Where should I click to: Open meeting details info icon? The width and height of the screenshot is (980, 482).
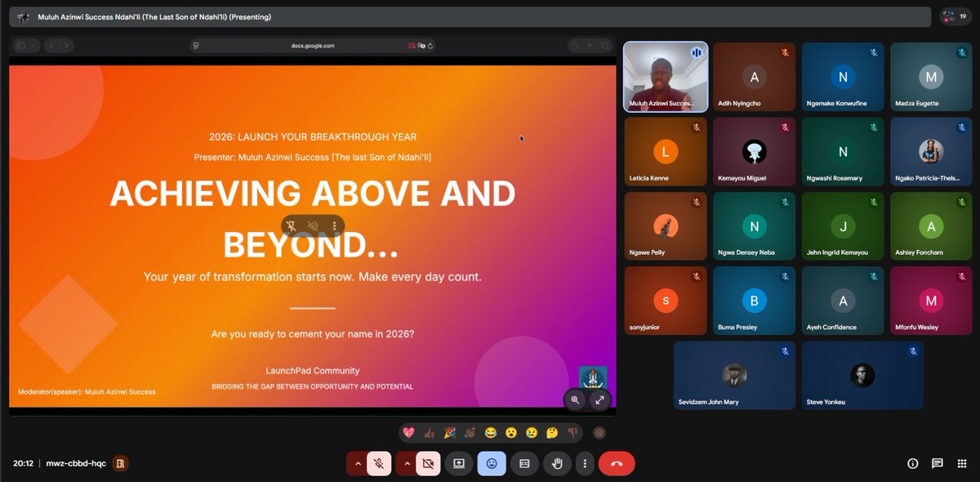coord(913,463)
